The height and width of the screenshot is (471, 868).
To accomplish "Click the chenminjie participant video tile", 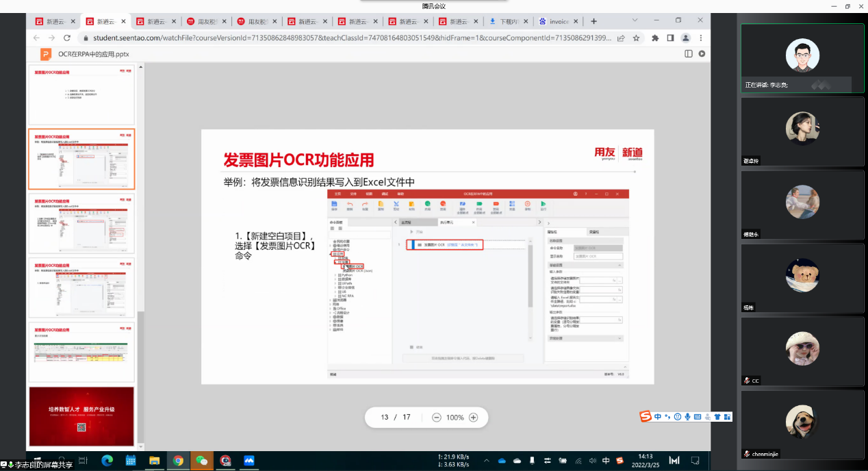I will point(802,424).
